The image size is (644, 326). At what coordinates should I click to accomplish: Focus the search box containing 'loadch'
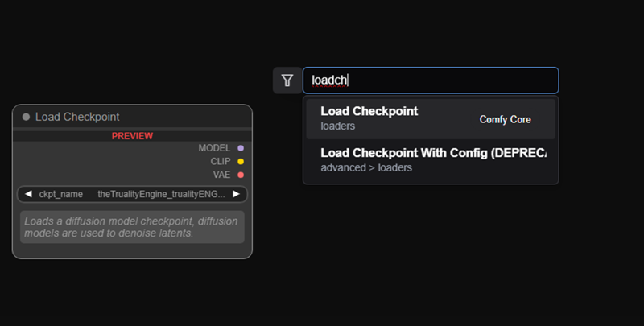click(431, 80)
